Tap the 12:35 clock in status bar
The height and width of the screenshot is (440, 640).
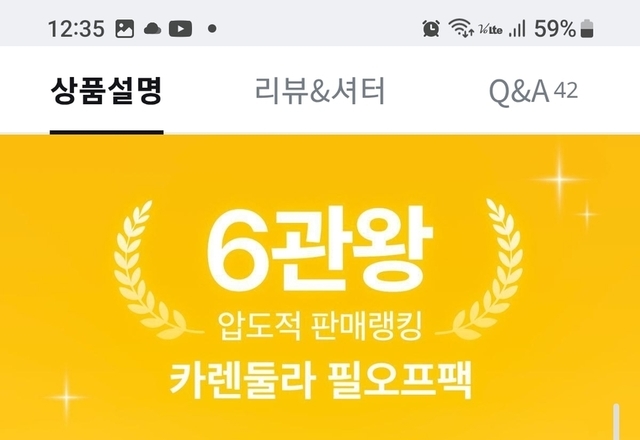(76, 29)
